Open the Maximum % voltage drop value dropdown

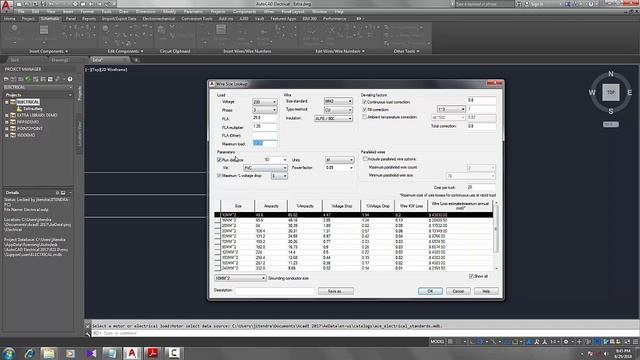(279, 176)
